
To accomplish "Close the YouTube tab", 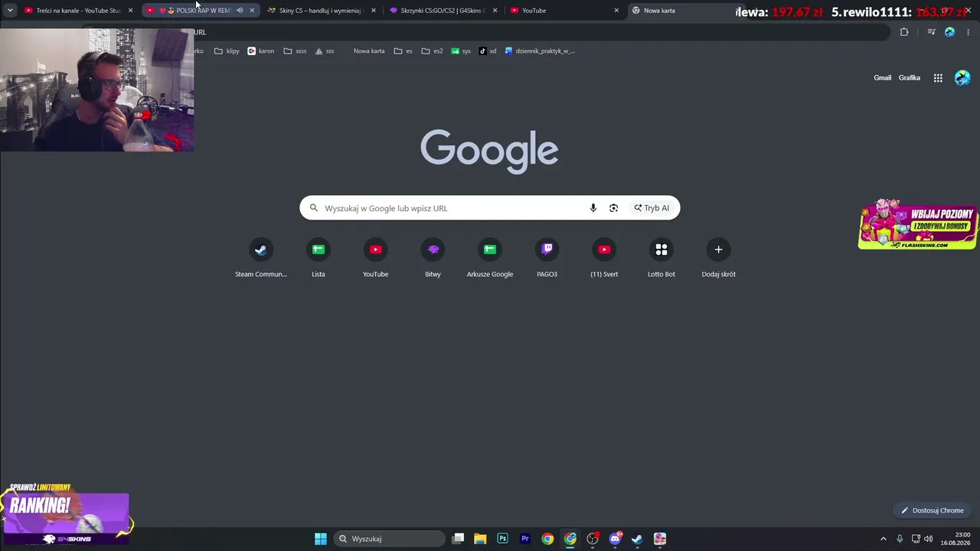I will [616, 11].
